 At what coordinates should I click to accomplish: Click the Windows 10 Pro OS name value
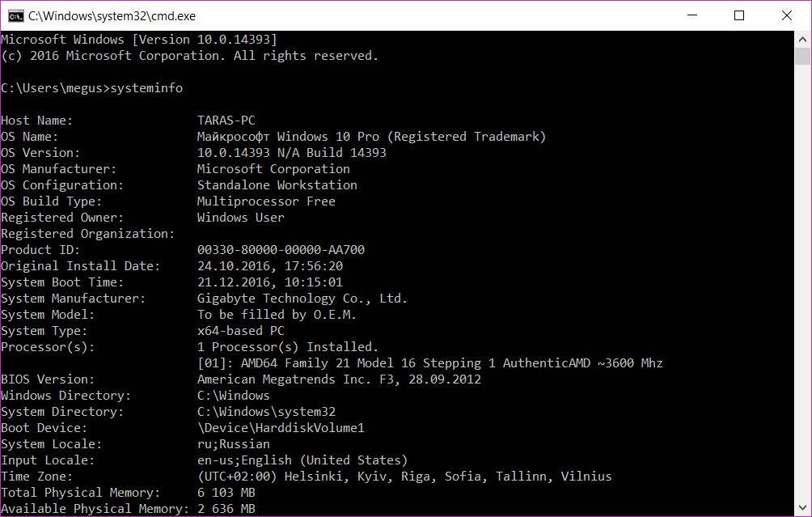pos(371,137)
